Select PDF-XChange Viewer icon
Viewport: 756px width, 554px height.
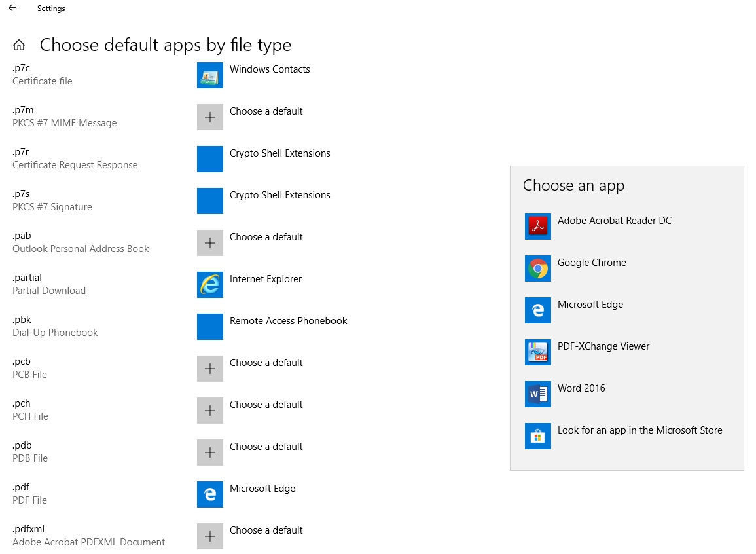click(537, 352)
